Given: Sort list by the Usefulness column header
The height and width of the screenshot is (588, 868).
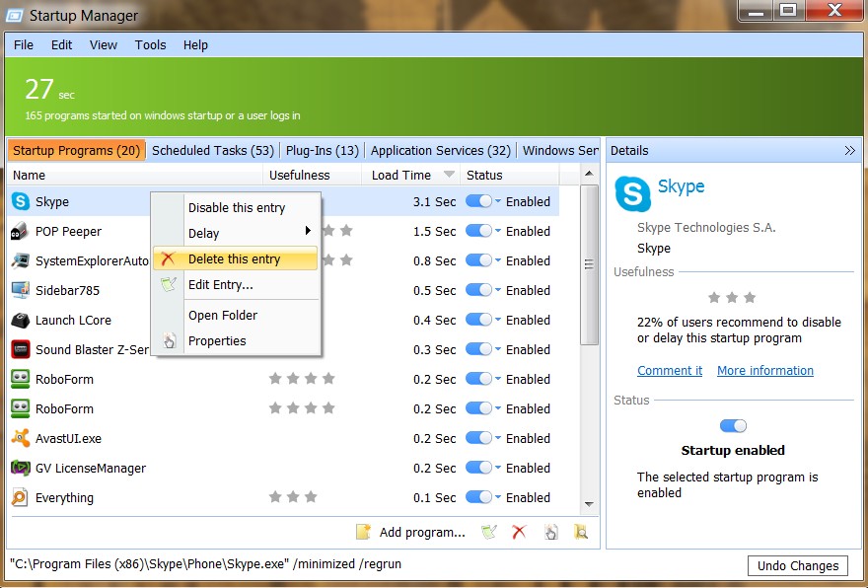Looking at the screenshot, I should [x=313, y=175].
